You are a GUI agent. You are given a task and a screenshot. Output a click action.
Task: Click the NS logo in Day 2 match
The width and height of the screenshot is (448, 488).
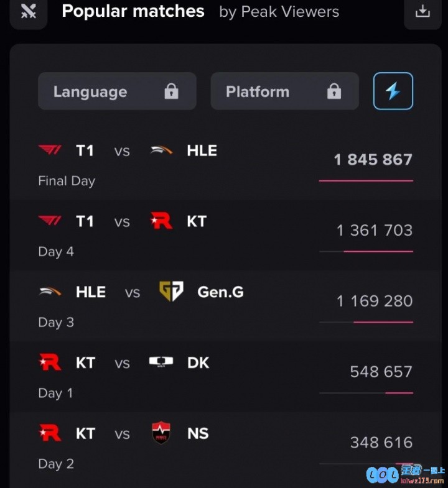click(x=161, y=433)
